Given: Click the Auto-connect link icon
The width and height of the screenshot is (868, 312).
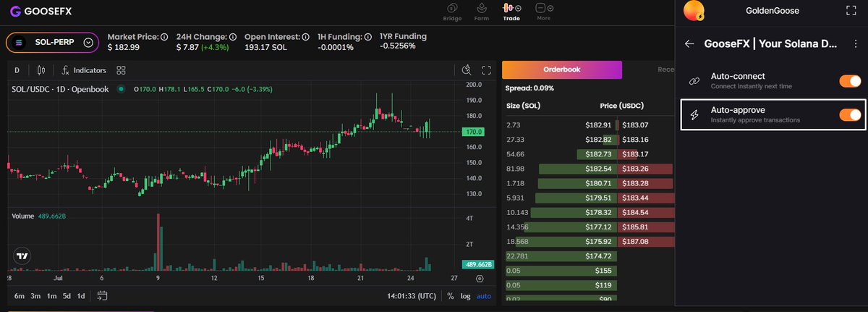Looking at the screenshot, I should click(694, 80).
